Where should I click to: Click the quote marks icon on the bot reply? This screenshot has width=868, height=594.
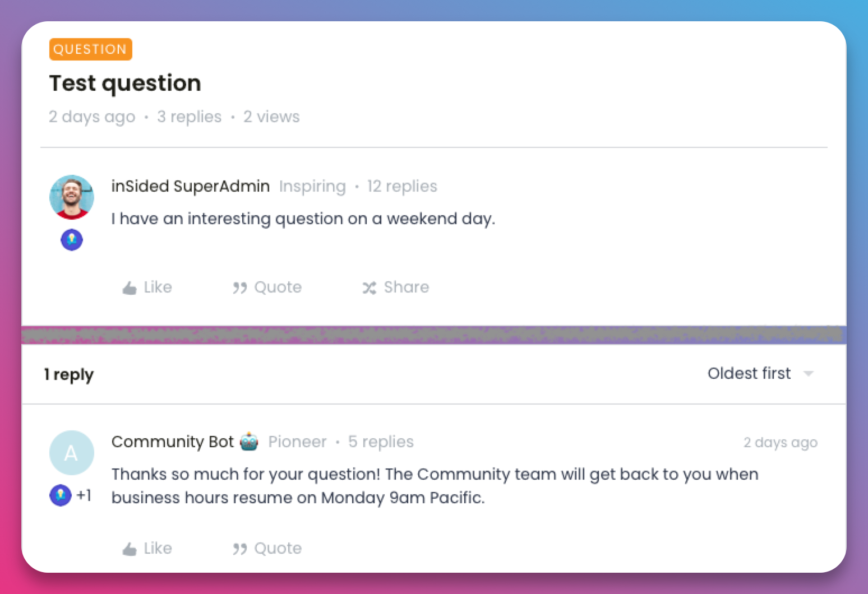(240, 549)
